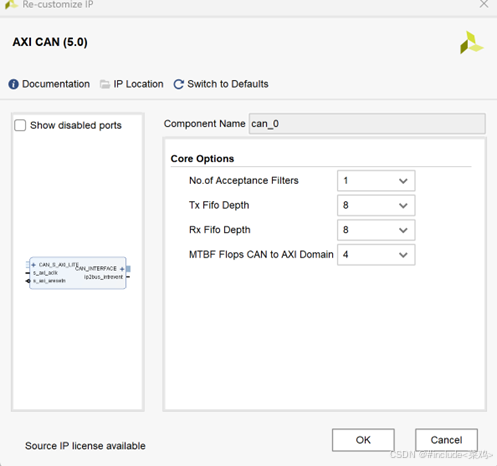The image size is (497, 466).
Task: Click the MTBF Flops CAN to AXI Domain label
Action: click(261, 255)
